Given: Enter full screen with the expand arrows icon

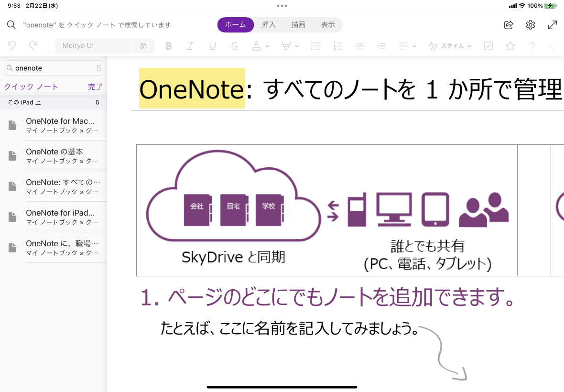Looking at the screenshot, I should [552, 25].
